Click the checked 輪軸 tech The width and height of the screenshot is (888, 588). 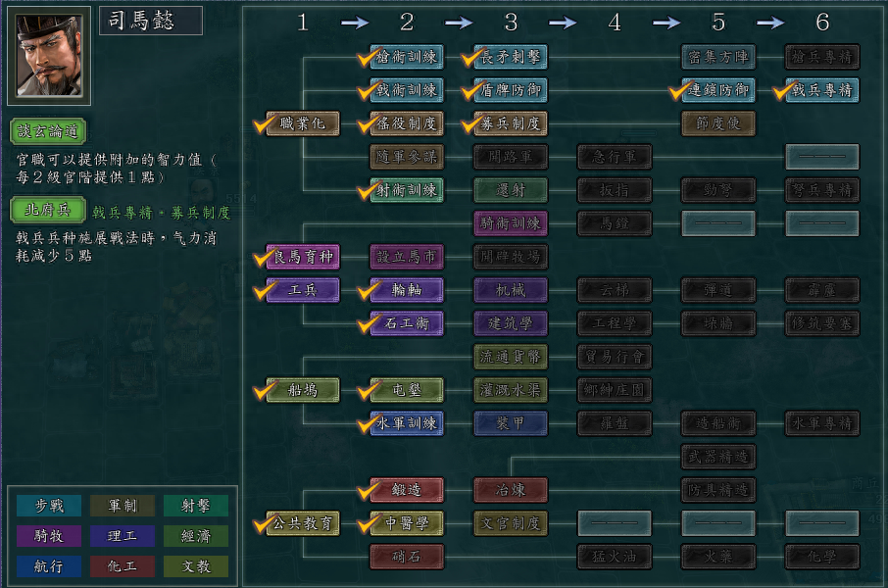pyautogui.click(x=407, y=290)
